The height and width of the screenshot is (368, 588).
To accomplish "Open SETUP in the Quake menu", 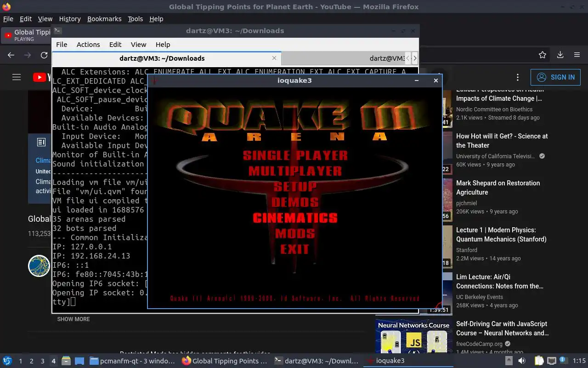I will tap(295, 186).
